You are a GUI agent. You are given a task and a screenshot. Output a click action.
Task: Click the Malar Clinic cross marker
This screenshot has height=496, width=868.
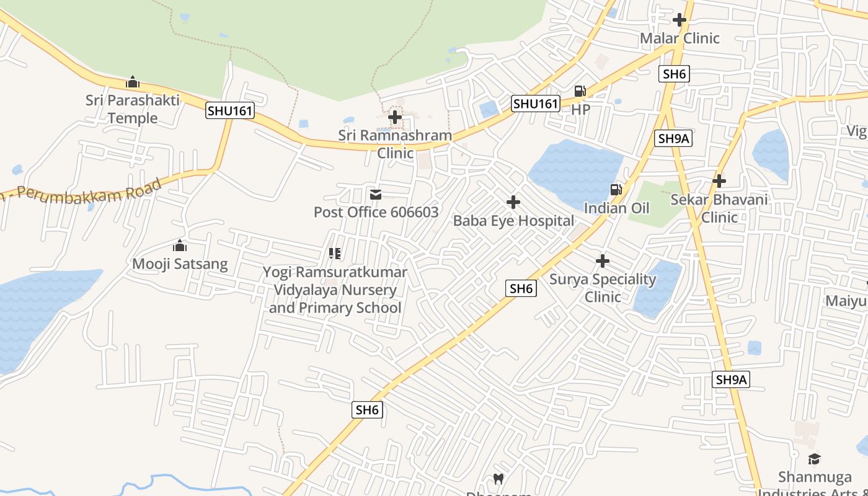coord(680,20)
